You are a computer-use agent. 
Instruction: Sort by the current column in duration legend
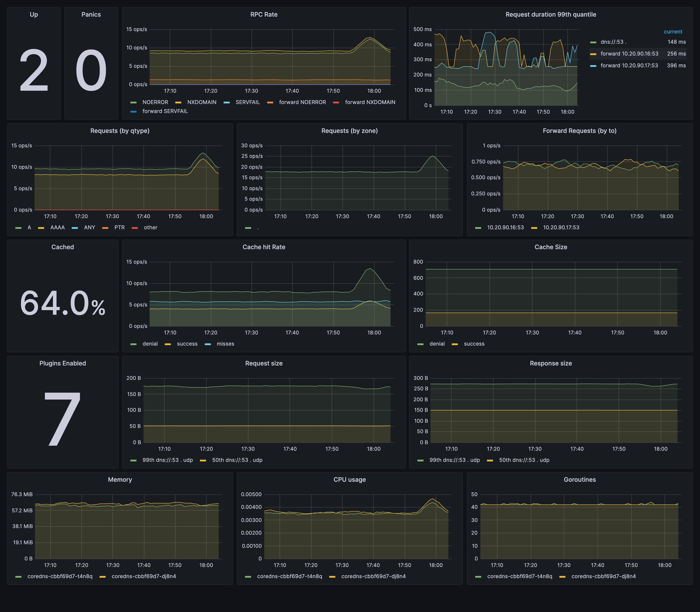click(673, 31)
